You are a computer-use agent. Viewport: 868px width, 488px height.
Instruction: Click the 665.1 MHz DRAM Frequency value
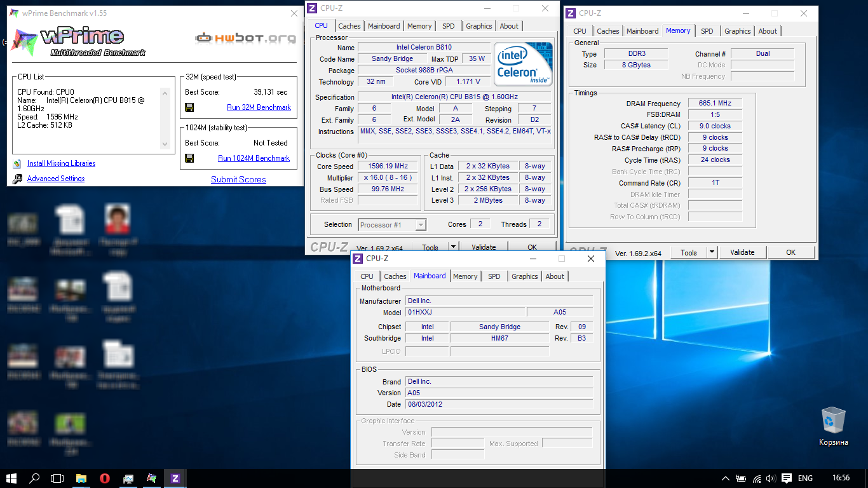(715, 104)
